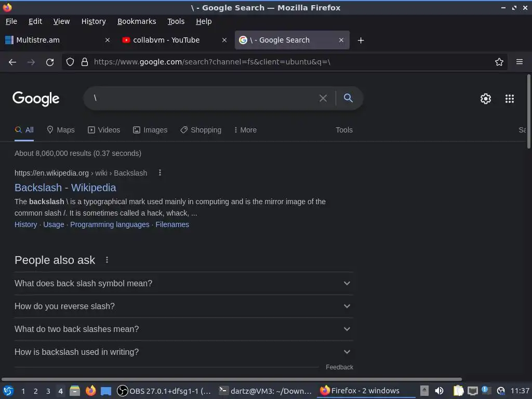Expand 'What does back slash symbol mean?'

pos(183,283)
